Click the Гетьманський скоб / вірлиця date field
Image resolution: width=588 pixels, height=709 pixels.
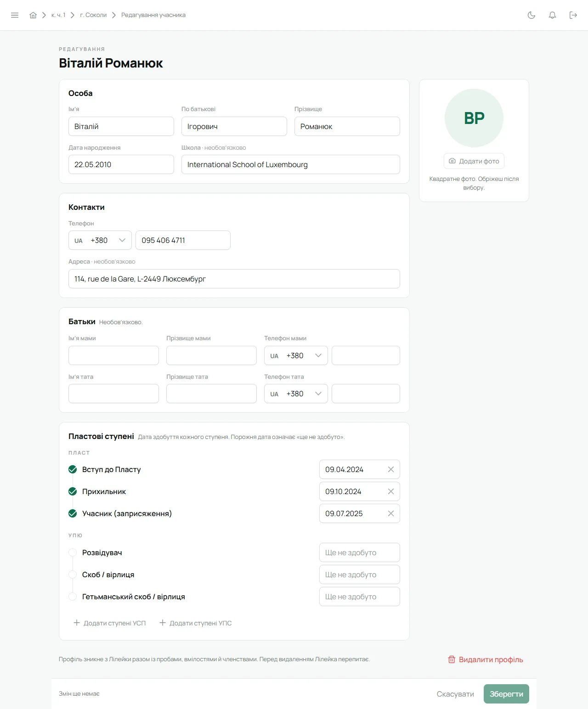360,596
